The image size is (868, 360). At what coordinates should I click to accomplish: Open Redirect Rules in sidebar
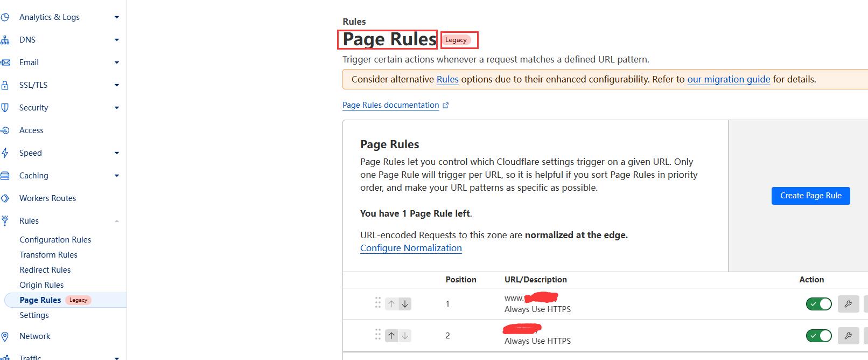coord(45,270)
